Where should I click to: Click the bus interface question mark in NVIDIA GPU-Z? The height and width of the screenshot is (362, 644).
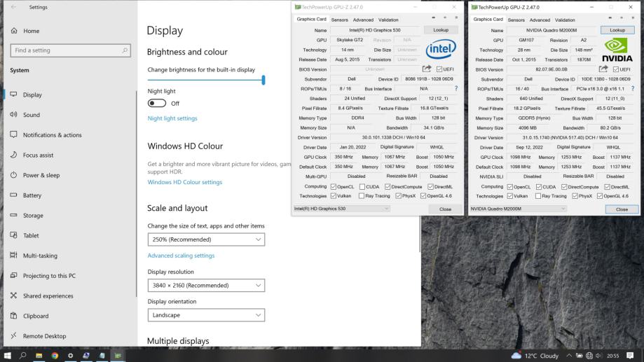point(635,89)
